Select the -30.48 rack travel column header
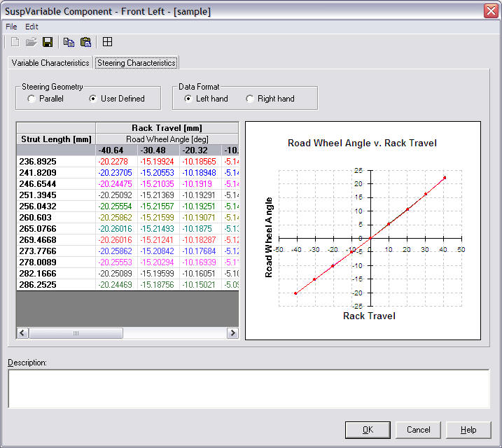502x448 pixels. point(158,150)
